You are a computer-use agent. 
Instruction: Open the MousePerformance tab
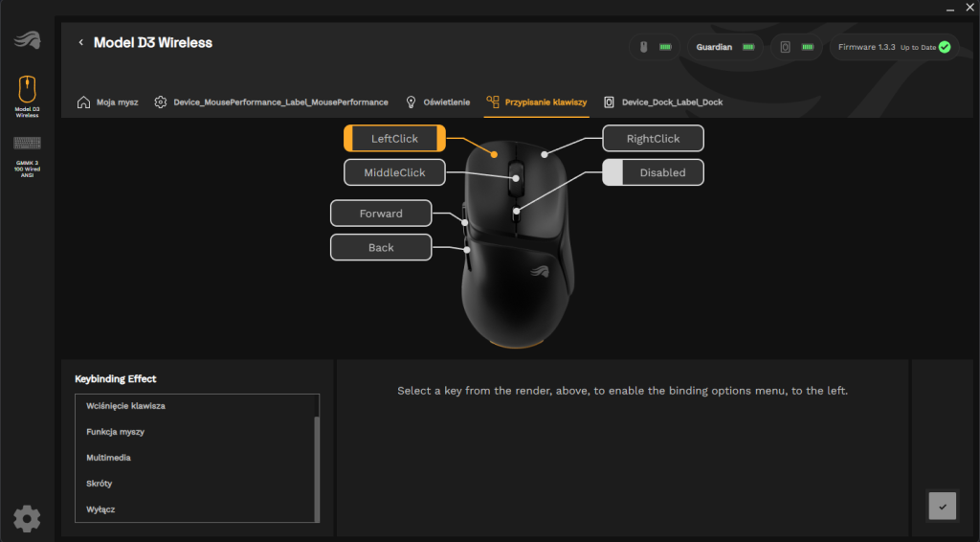click(271, 102)
